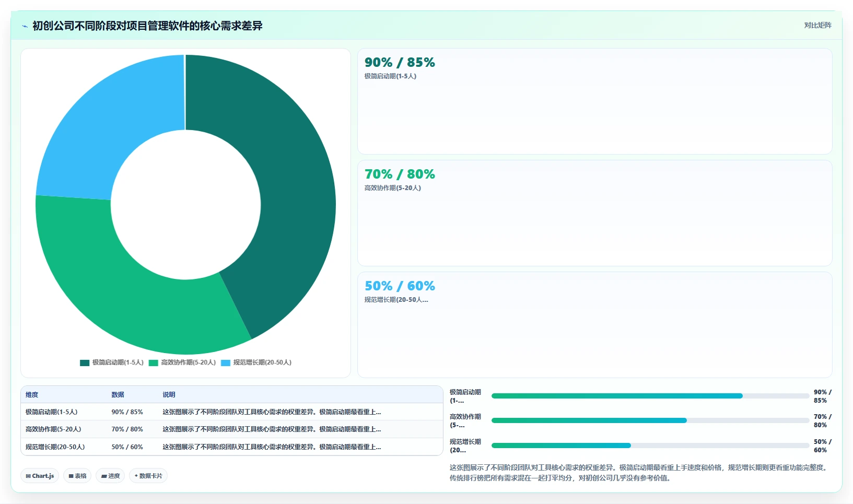Click the 极简启动期 progress row label

point(465,396)
